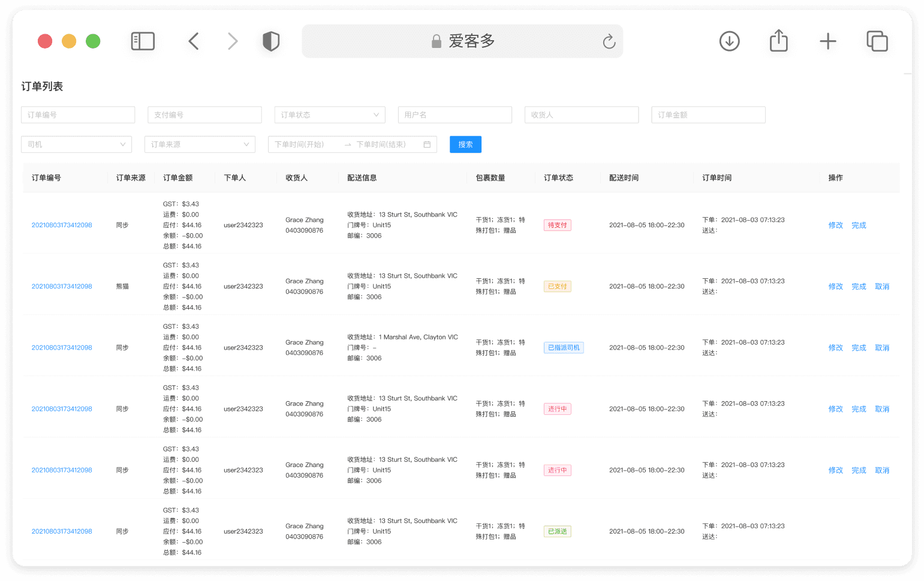Open the calendar icon in the date range
Image resolution: width=924 pixels, height=581 pixels.
pos(427,145)
